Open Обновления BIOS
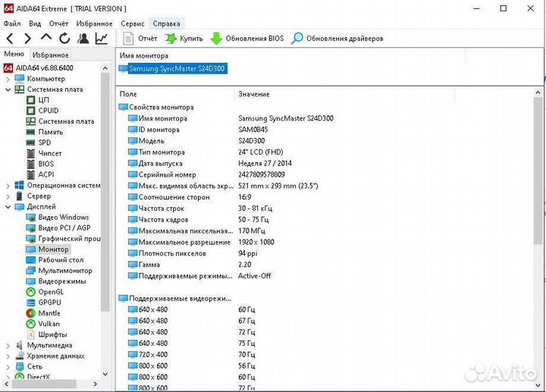This screenshot has height=392, width=546. click(247, 39)
